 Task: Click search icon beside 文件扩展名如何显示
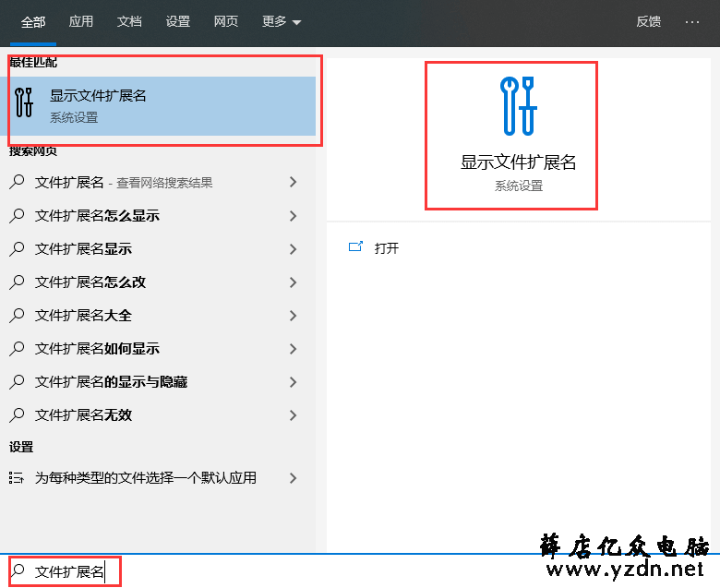pos(17,349)
